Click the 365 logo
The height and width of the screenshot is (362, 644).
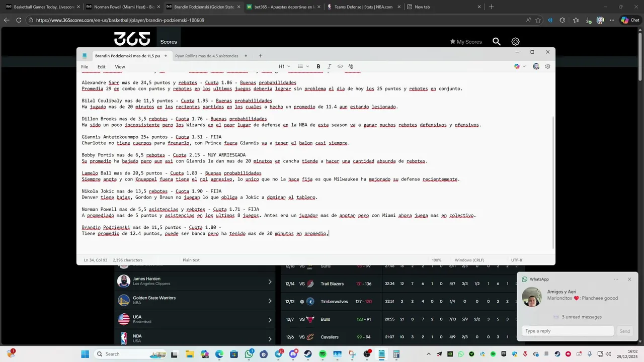click(x=132, y=39)
